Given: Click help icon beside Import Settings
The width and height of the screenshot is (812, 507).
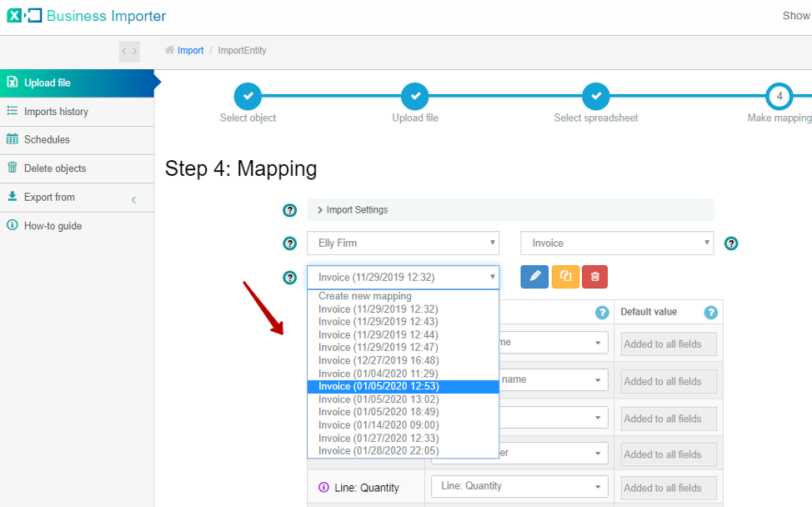Looking at the screenshot, I should pos(289,210).
